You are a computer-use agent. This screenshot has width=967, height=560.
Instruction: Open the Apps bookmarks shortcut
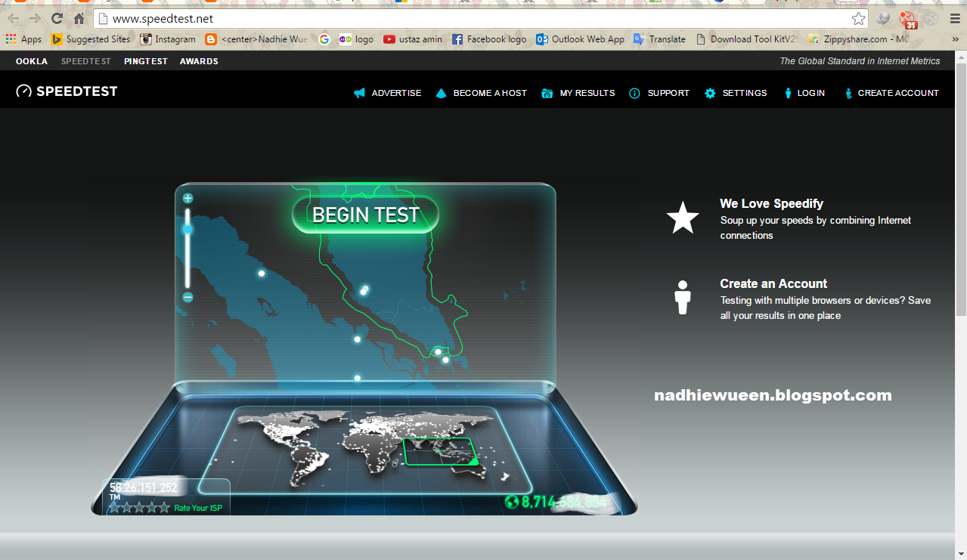coord(23,39)
